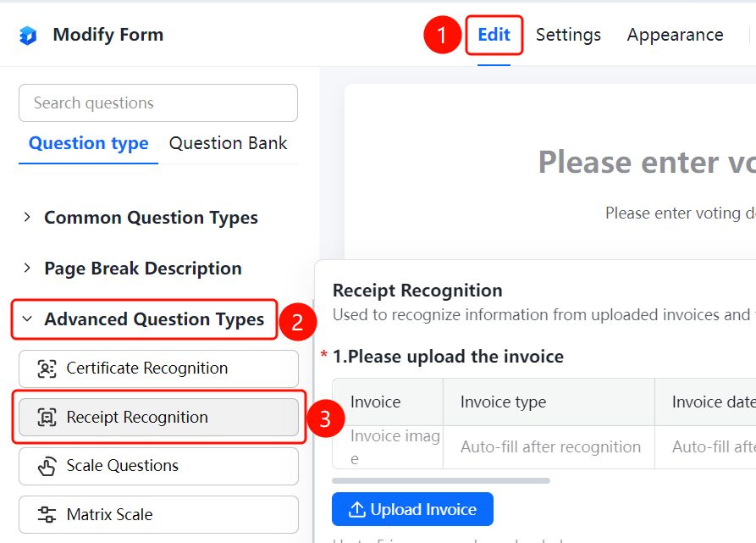Open the Appearance tab

click(675, 35)
